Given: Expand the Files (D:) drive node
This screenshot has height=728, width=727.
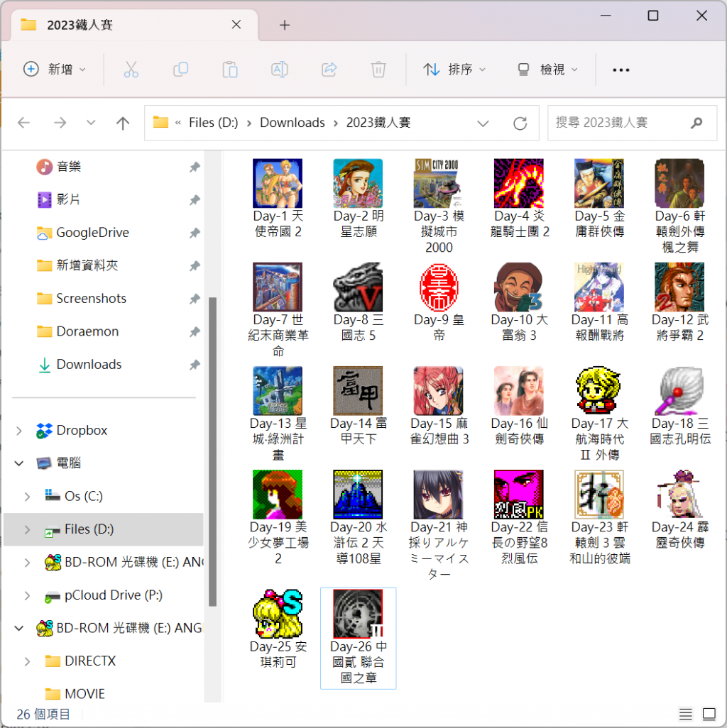Looking at the screenshot, I should (28, 529).
